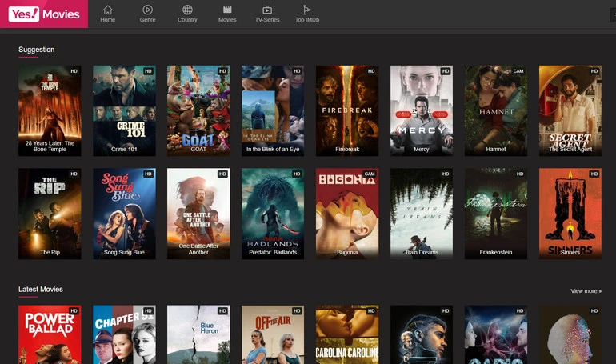616x364 pixels.
Task: Open the Home menu label
Action: 108,20
